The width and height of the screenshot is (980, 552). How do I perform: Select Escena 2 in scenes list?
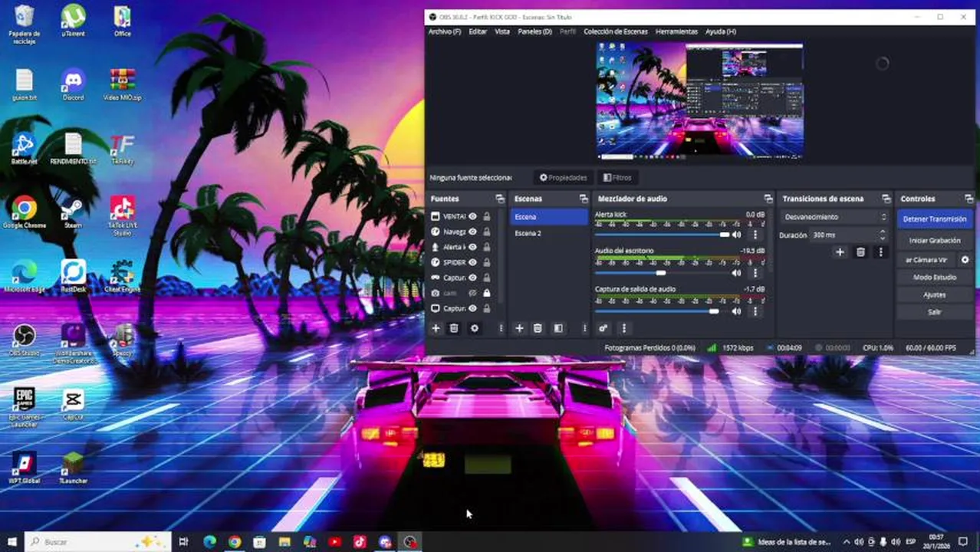549,233
